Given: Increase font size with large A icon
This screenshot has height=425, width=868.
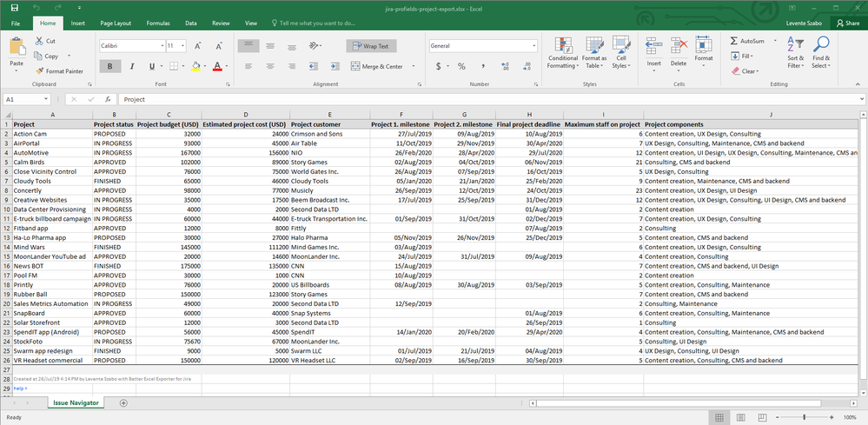Looking at the screenshot, I should [197, 46].
